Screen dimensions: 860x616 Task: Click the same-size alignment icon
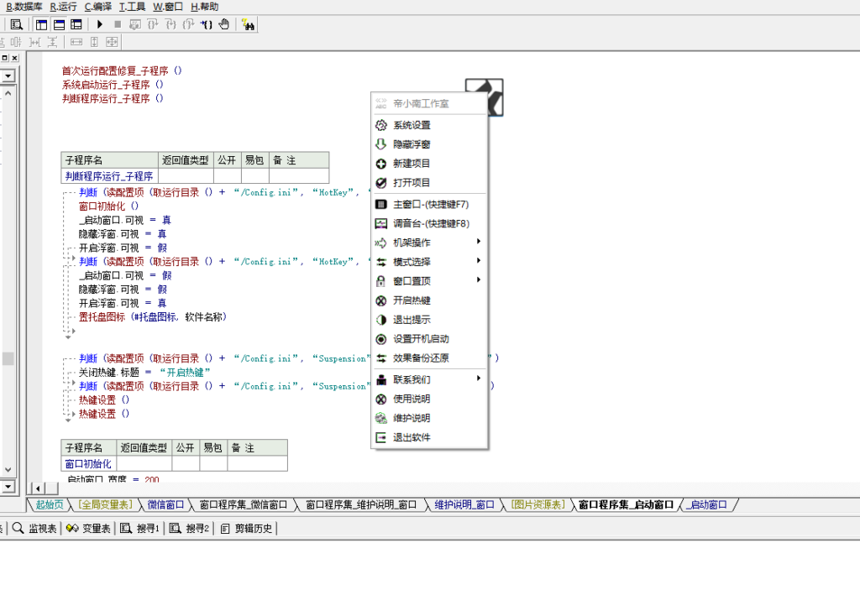pos(112,42)
